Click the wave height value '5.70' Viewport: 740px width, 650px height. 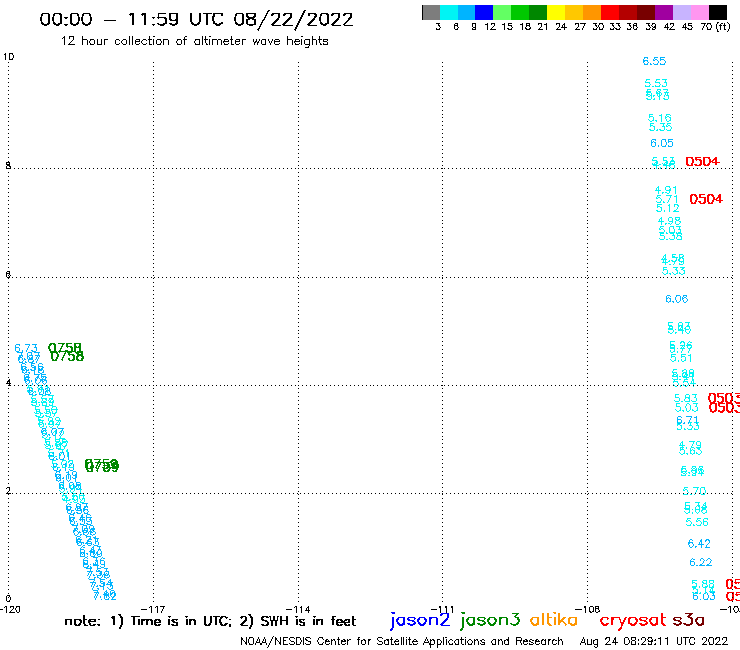point(694,491)
